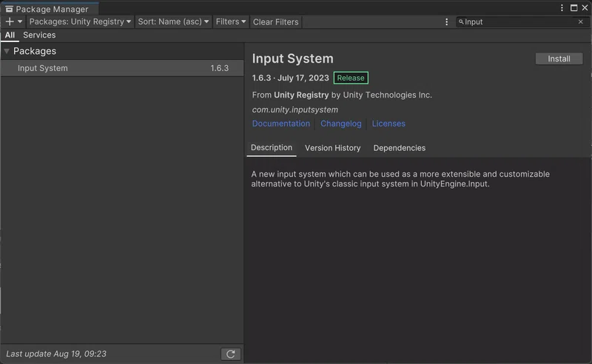Click the com.unity.inputsystem package name text

coord(295,109)
